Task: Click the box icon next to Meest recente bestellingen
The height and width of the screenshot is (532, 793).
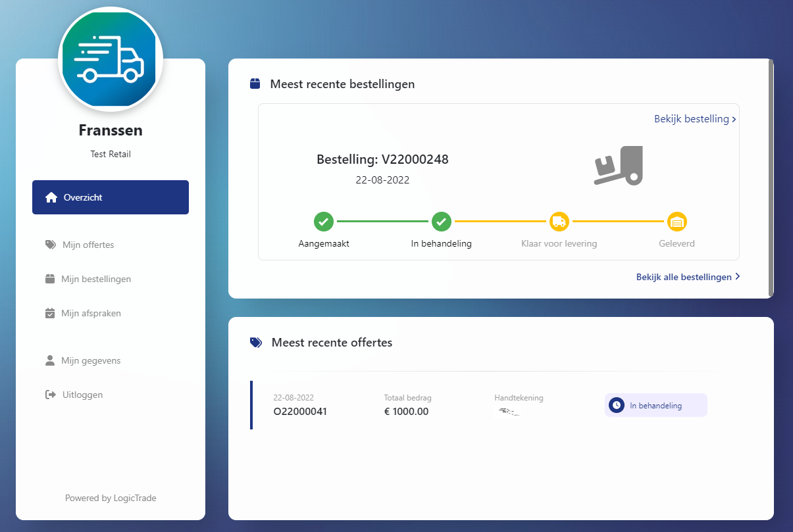Action: tap(255, 84)
